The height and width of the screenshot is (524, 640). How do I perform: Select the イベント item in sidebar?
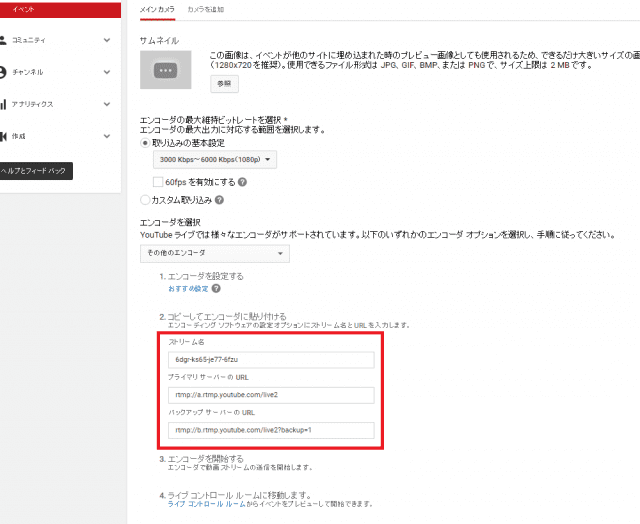coord(60,10)
